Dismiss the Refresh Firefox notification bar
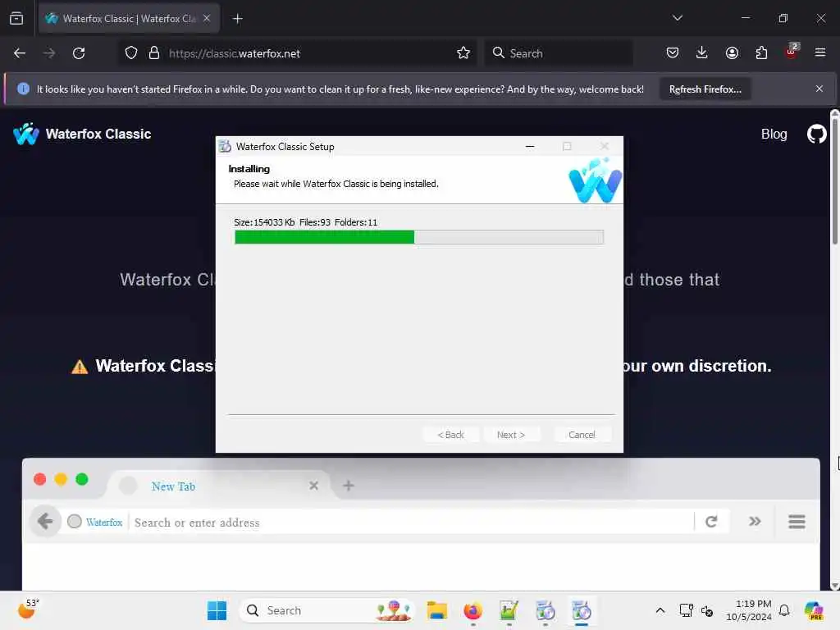Viewport: 840px width, 630px height. 819,89
